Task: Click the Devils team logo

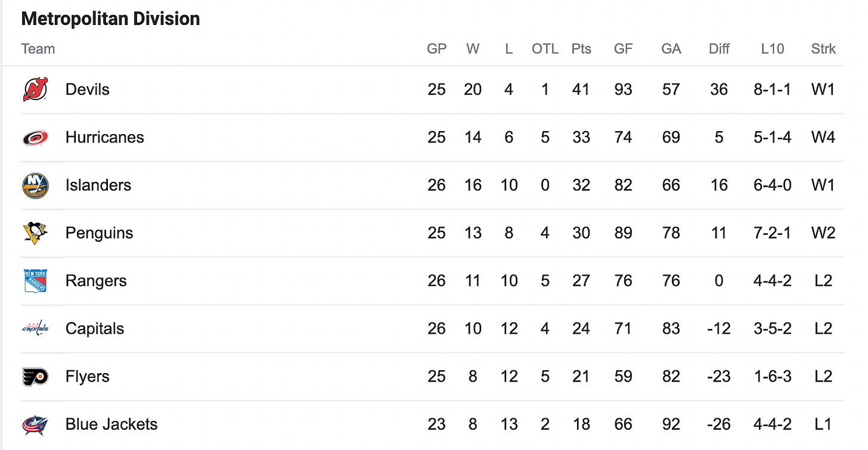Action: coord(35,89)
